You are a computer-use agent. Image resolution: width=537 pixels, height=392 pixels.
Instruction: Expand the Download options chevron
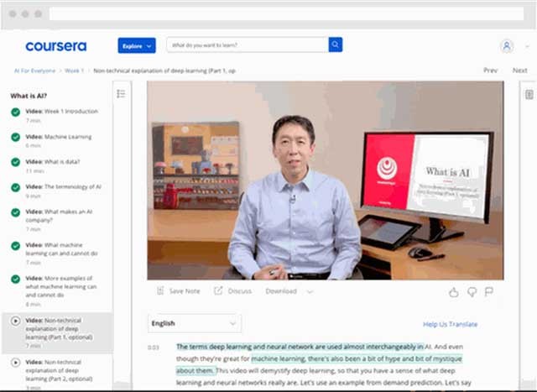310,292
